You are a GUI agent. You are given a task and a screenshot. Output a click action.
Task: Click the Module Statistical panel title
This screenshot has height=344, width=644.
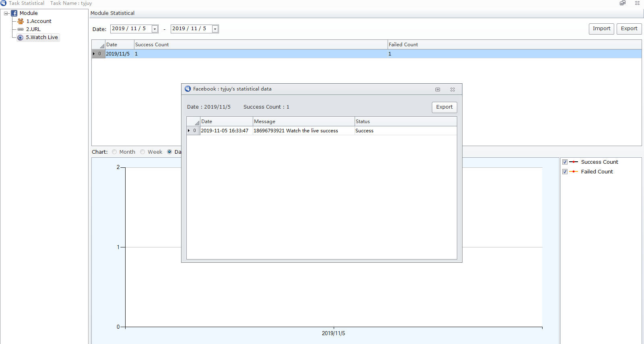click(x=113, y=13)
